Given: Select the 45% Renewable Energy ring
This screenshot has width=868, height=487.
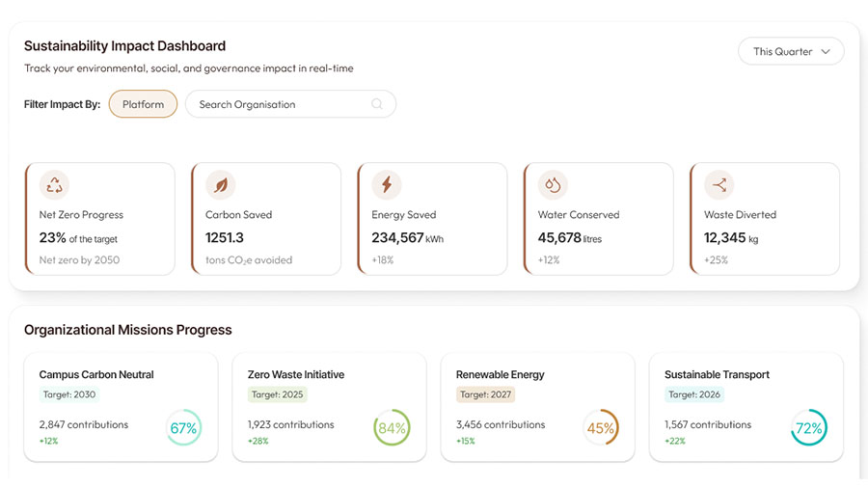Looking at the screenshot, I should (x=601, y=428).
